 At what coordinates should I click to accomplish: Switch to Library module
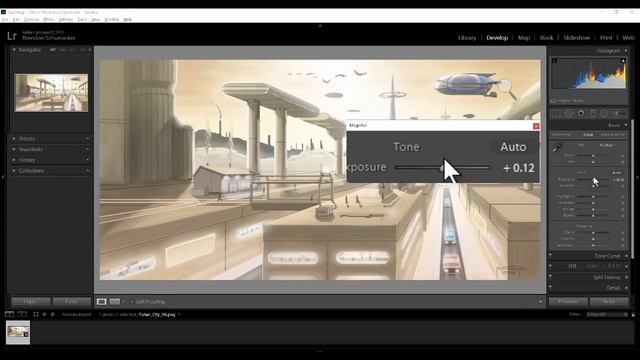[x=467, y=38]
